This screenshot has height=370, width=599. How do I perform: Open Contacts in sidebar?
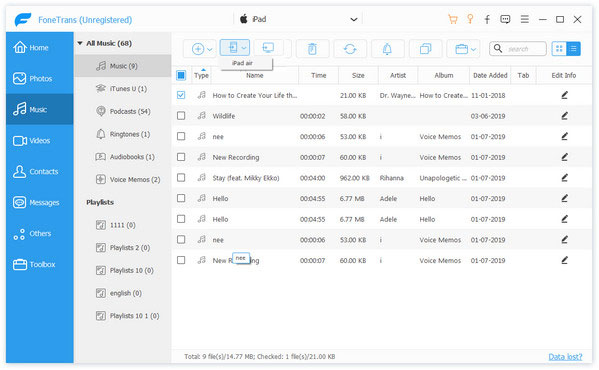click(x=40, y=171)
